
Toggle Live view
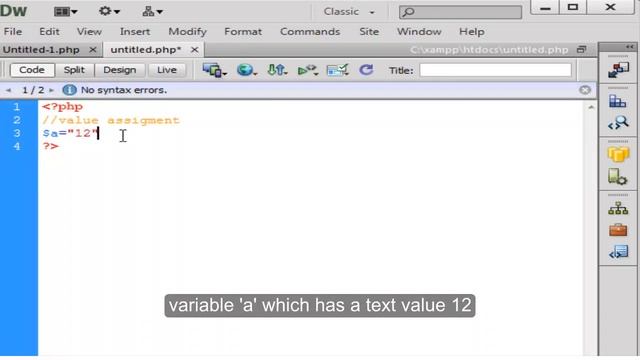coord(167,70)
